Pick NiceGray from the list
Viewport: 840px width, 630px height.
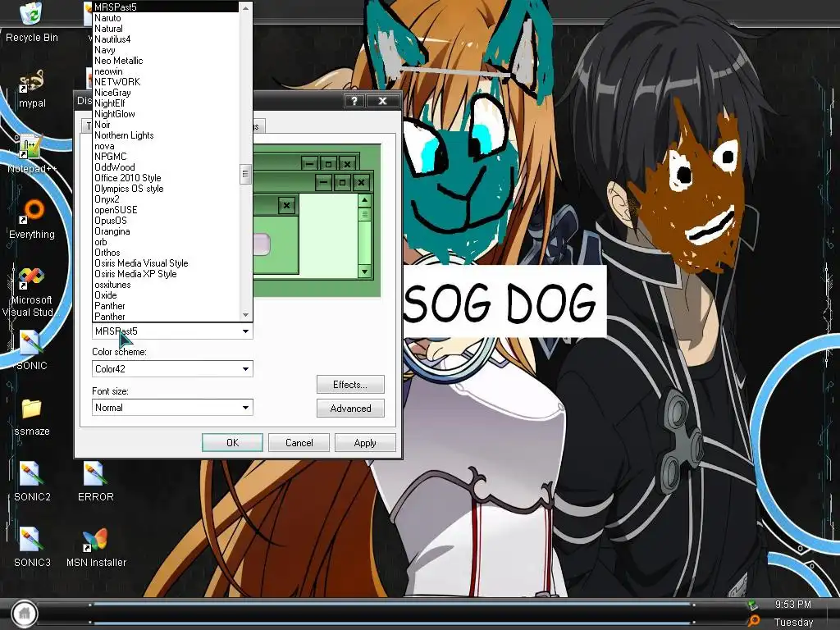pos(166,92)
